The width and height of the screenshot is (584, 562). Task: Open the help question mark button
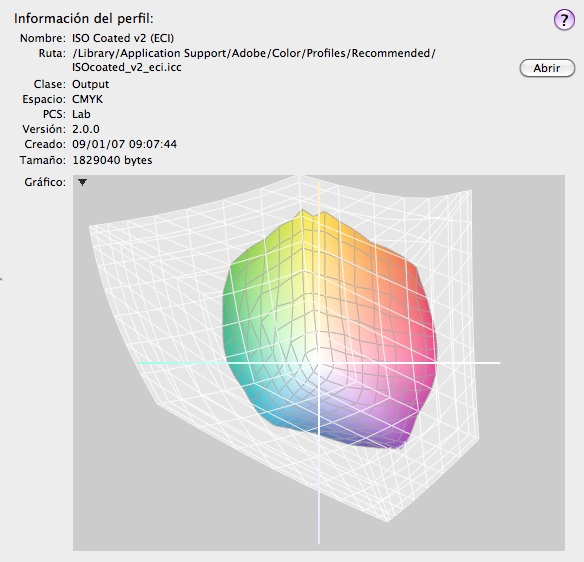(x=564, y=19)
